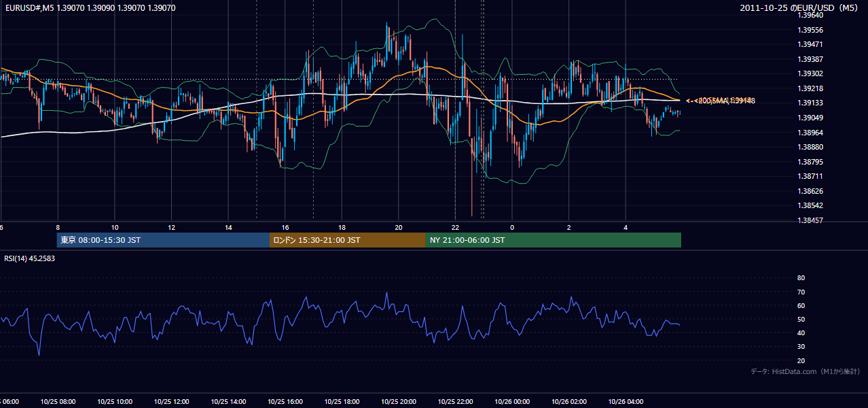This screenshot has height=408, width=868.
Task: Click RSI scale value 50
Action: click(x=801, y=319)
